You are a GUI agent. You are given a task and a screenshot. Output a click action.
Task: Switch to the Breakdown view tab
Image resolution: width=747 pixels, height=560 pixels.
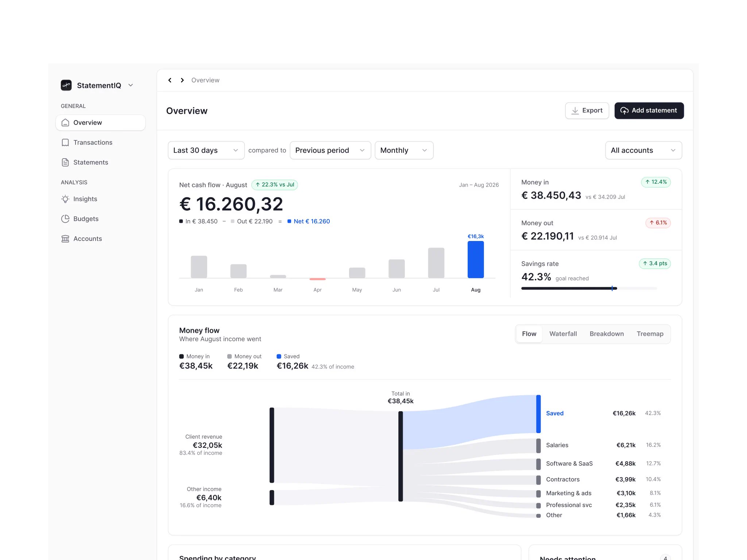[607, 334]
